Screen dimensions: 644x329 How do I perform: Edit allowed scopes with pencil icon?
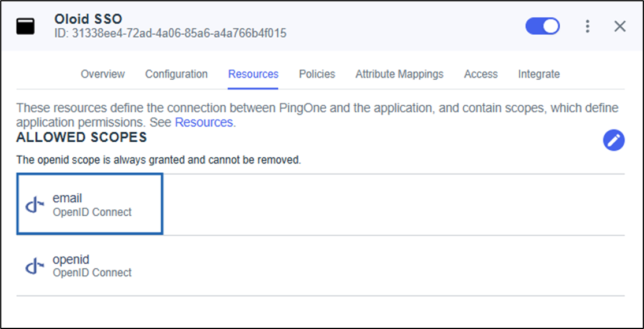pos(613,141)
